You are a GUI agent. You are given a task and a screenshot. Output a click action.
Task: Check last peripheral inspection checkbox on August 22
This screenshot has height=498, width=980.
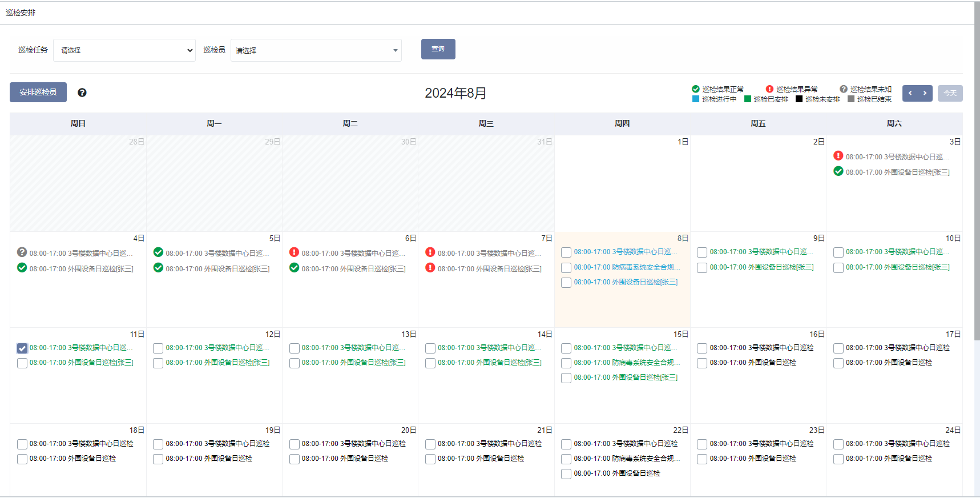coord(566,474)
